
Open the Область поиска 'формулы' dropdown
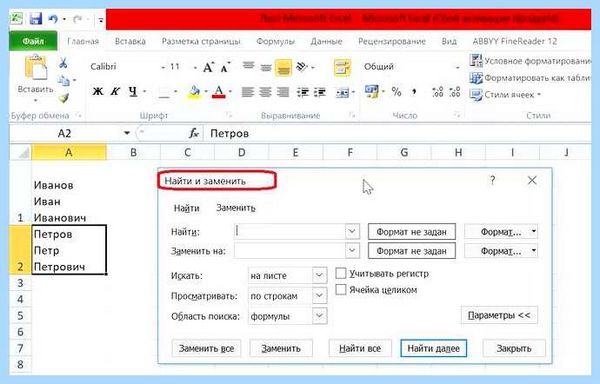pyautogui.click(x=319, y=316)
